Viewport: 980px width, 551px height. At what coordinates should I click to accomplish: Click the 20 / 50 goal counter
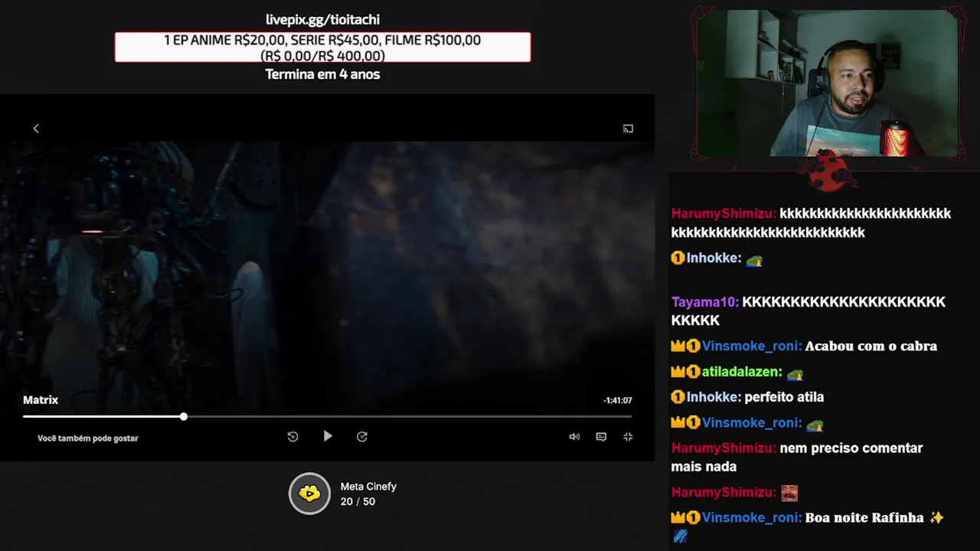358,501
